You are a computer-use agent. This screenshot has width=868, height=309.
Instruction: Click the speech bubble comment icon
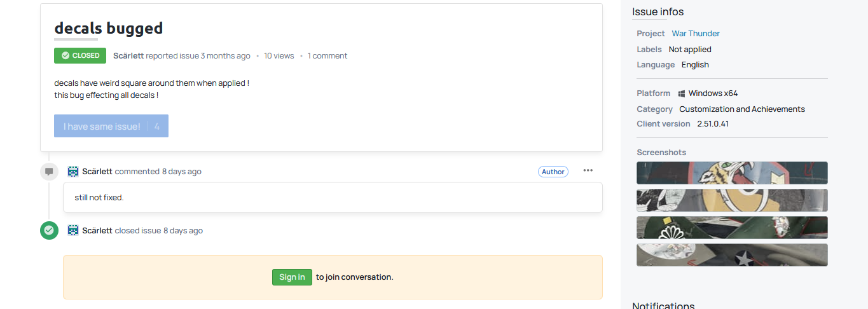point(49,172)
